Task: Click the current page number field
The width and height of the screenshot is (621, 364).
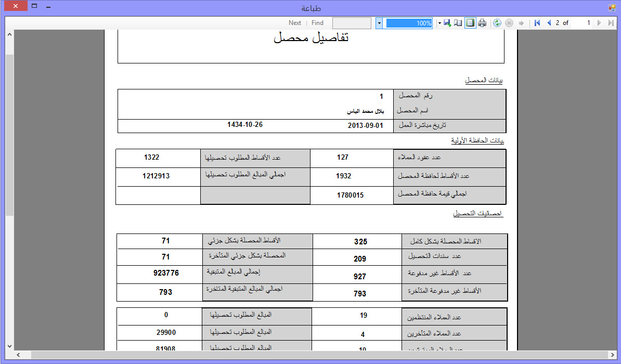Action: click(581, 23)
